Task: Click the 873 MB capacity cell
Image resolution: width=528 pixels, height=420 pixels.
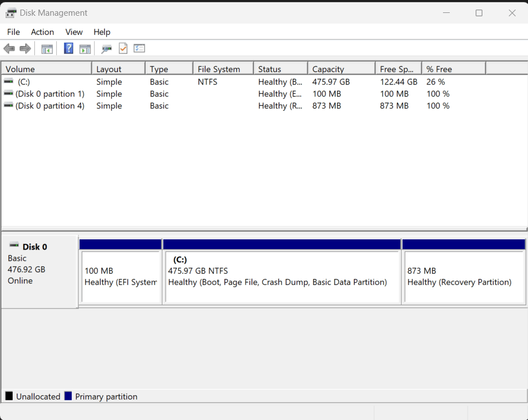Action: point(326,106)
